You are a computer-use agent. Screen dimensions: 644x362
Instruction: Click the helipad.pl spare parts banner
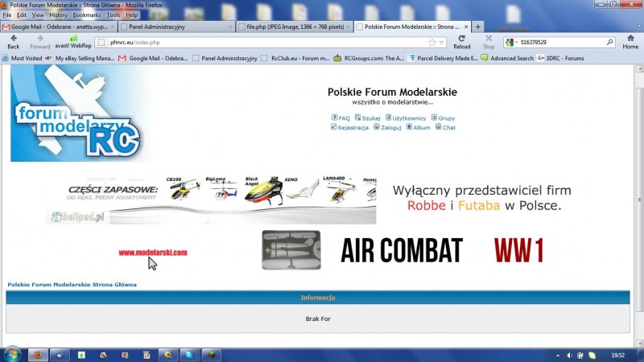[x=211, y=200]
